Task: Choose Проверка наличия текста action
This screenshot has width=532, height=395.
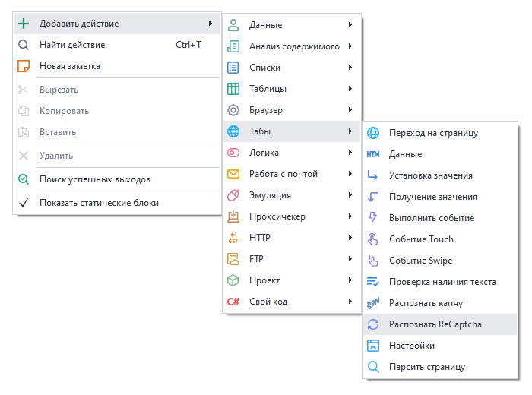Action: point(442,282)
